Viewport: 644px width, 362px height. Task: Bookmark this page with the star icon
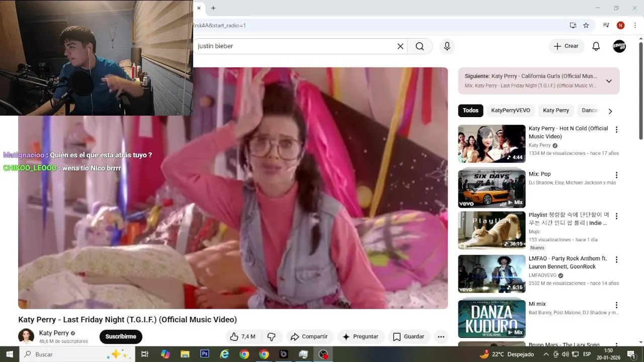click(586, 25)
